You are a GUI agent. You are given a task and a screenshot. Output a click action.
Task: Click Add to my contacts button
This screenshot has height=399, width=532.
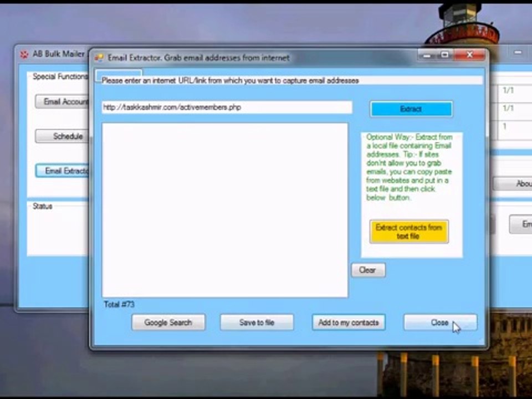pyautogui.click(x=349, y=323)
